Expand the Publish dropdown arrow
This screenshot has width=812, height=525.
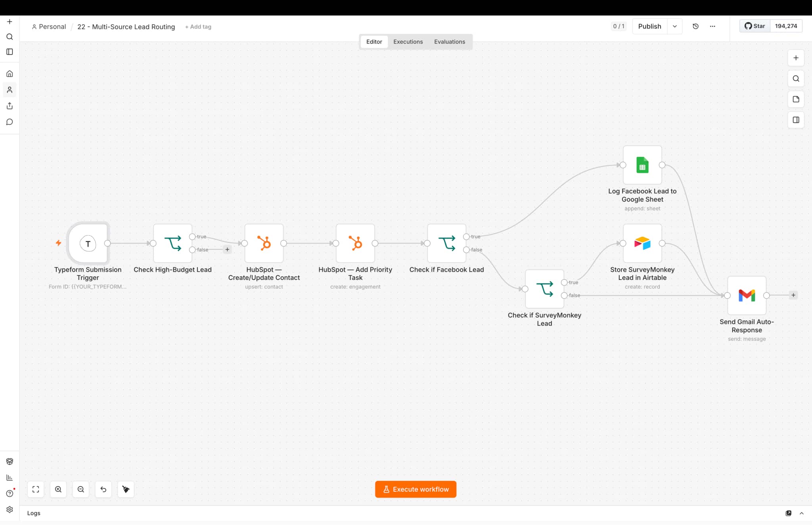coord(674,26)
